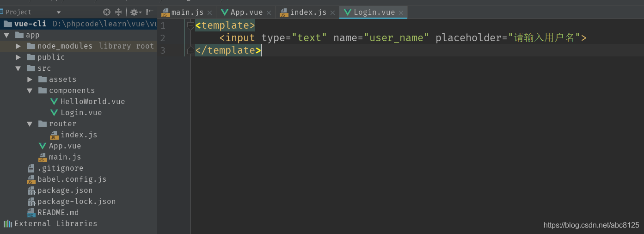Click the file icon of .gitignore
Viewport: 644px width, 234px height.
click(x=31, y=168)
